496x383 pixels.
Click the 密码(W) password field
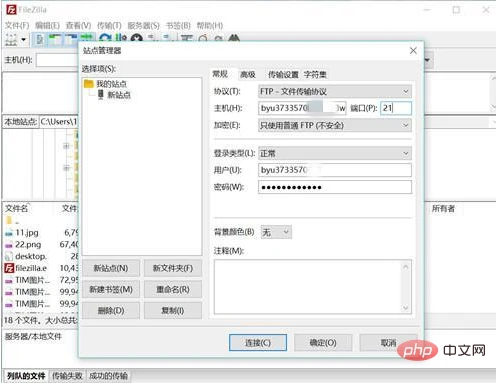(x=335, y=187)
